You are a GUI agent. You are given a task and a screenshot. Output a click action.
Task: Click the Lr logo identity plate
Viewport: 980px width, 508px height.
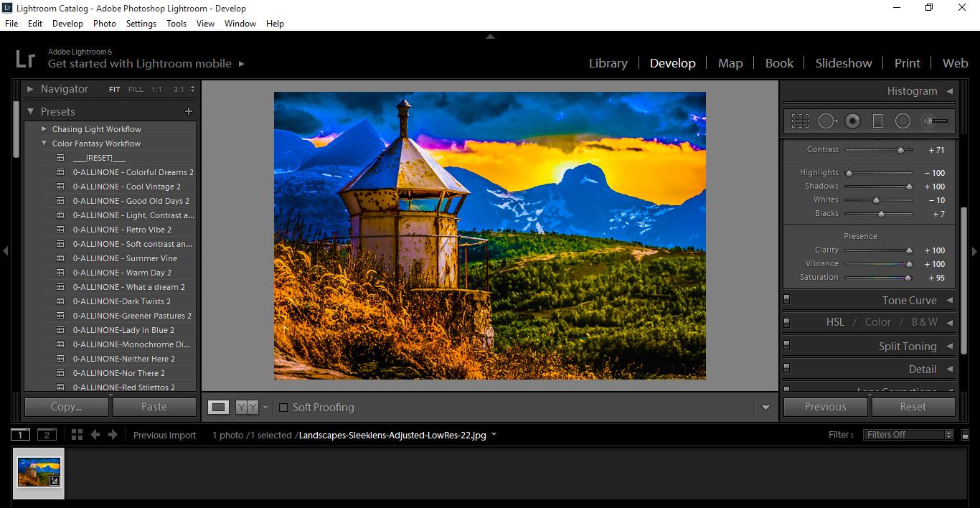click(25, 58)
